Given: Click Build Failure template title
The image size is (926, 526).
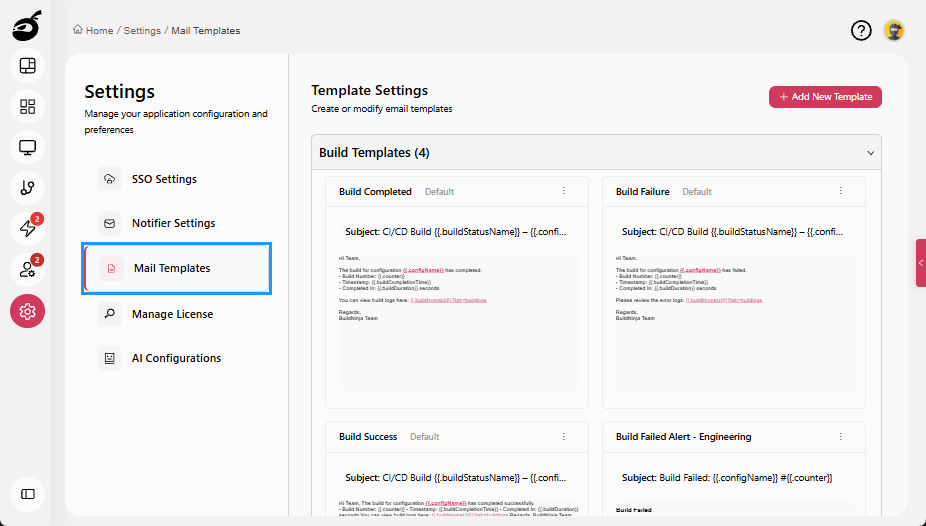Looking at the screenshot, I should [643, 192].
